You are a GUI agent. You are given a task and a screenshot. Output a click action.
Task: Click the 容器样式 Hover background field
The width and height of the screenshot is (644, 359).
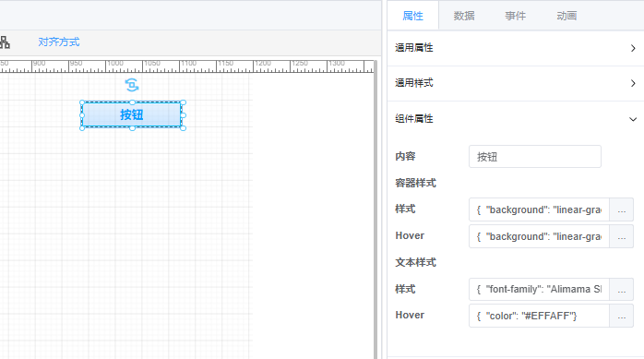click(x=539, y=236)
